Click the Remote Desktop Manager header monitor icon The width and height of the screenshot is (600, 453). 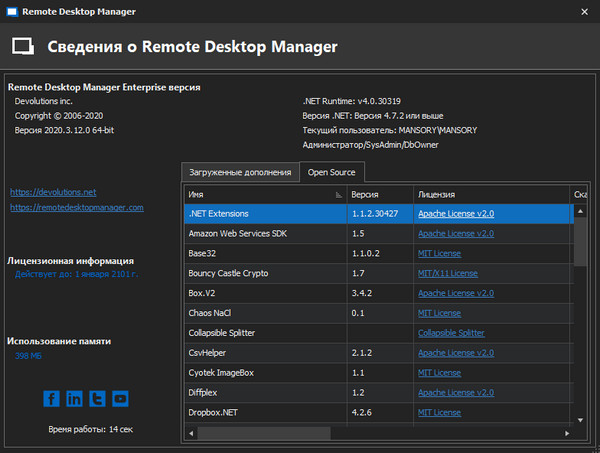25,47
